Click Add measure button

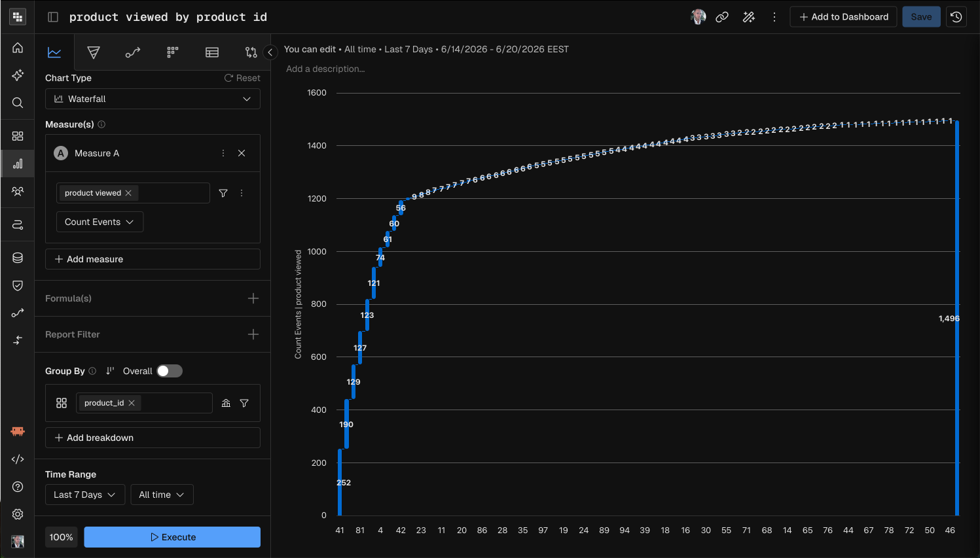pyautogui.click(x=153, y=259)
